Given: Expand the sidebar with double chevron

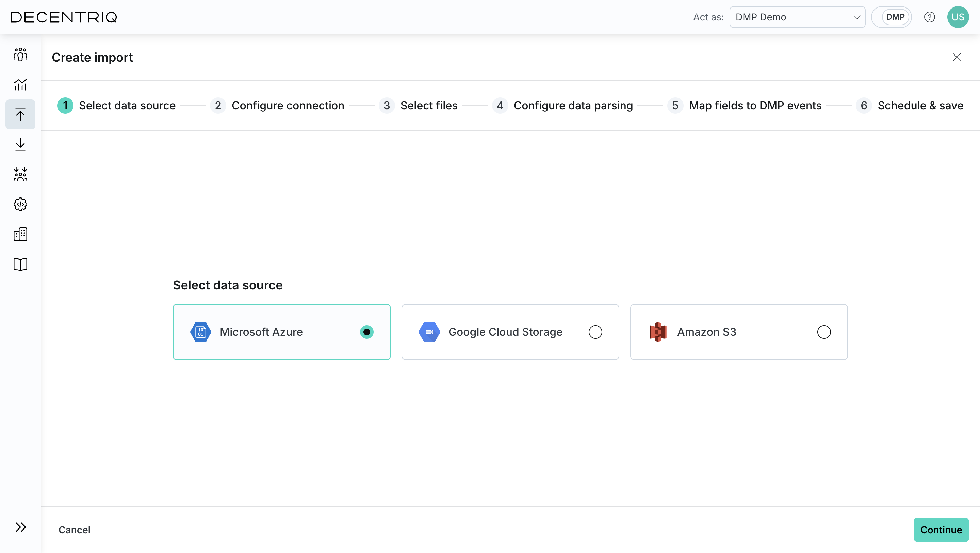Looking at the screenshot, I should [20, 527].
